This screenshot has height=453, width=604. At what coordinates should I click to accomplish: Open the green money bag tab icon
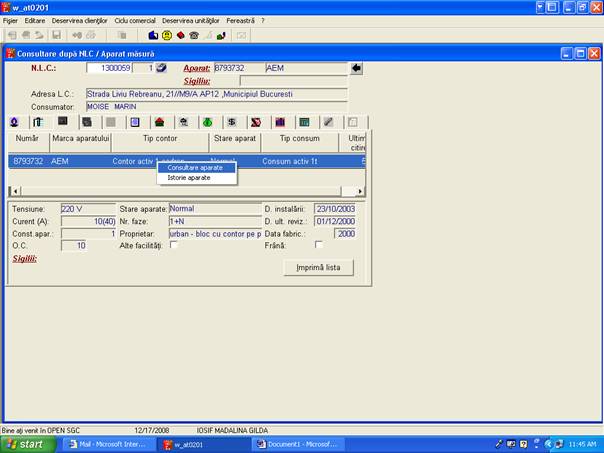coord(208,122)
